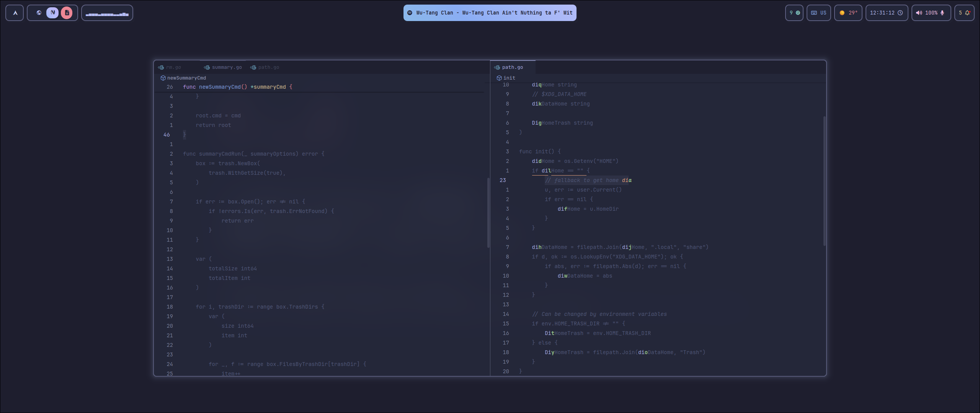Image resolution: width=980 pixels, height=413 pixels.
Task: Open Neovim via its dock icon
Action: [52, 12]
